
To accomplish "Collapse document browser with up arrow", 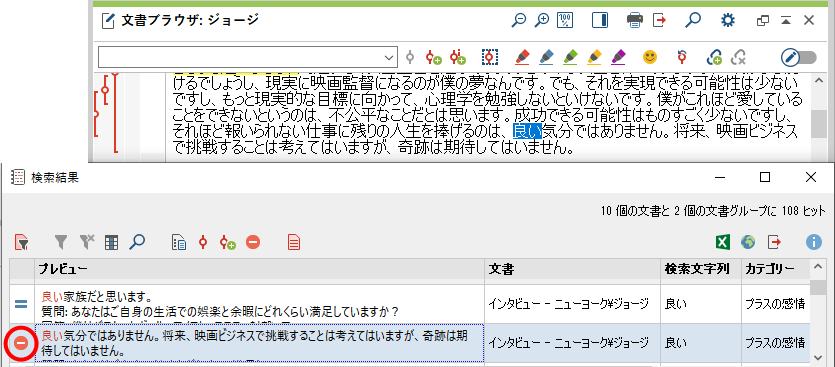I will coord(786,20).
